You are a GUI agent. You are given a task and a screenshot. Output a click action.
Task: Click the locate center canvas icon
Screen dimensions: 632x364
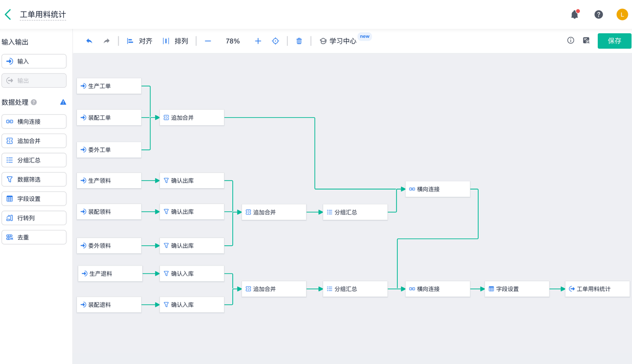point(275,41)
